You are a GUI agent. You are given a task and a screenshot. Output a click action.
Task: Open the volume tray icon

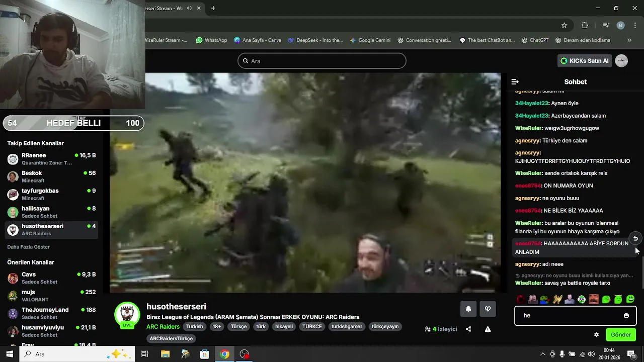pyautogui.click(x=591, y=354)
